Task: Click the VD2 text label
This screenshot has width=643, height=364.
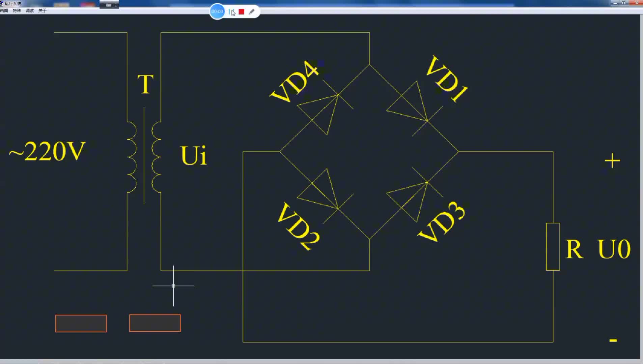Action: [x=299, y=226]
